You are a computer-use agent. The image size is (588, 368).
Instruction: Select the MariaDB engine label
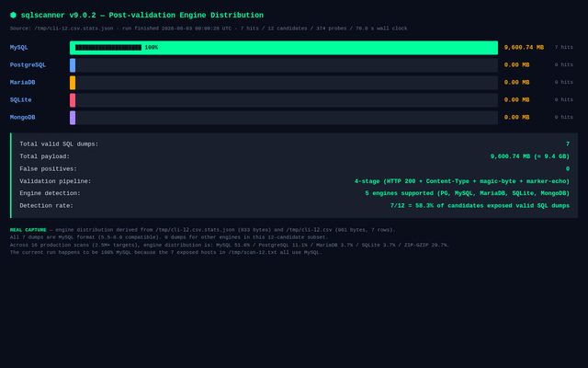click(22, 83)
